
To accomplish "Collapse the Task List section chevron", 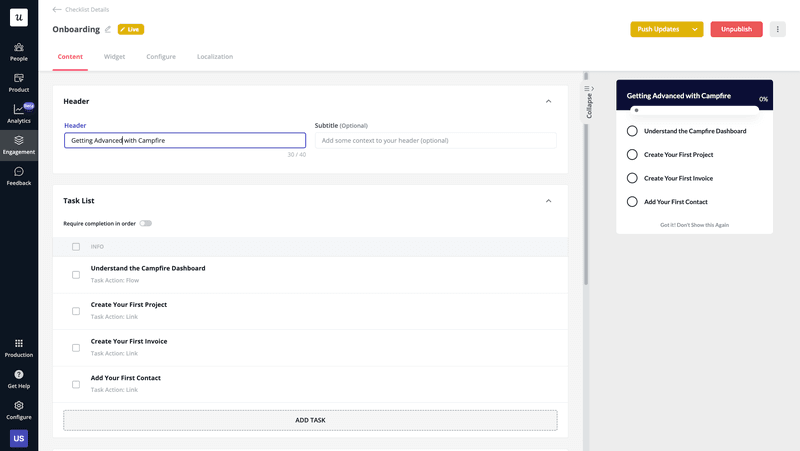I will click(548, 201).
